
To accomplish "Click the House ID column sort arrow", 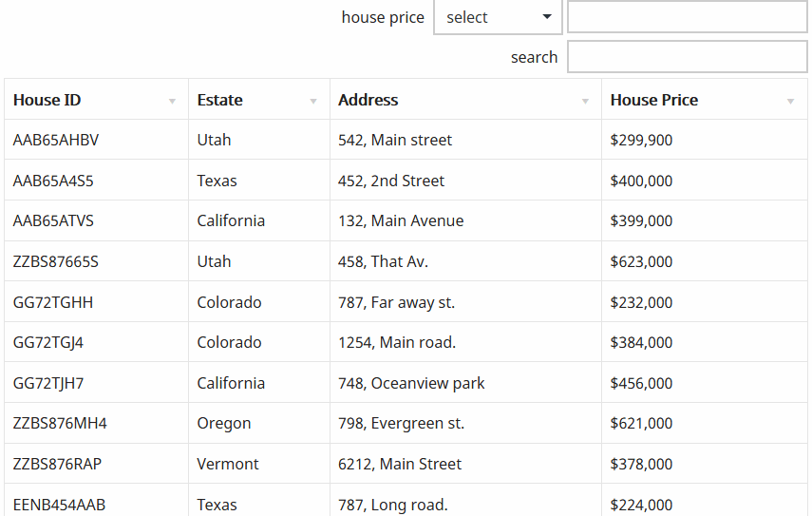I will (x=172, y=102).
